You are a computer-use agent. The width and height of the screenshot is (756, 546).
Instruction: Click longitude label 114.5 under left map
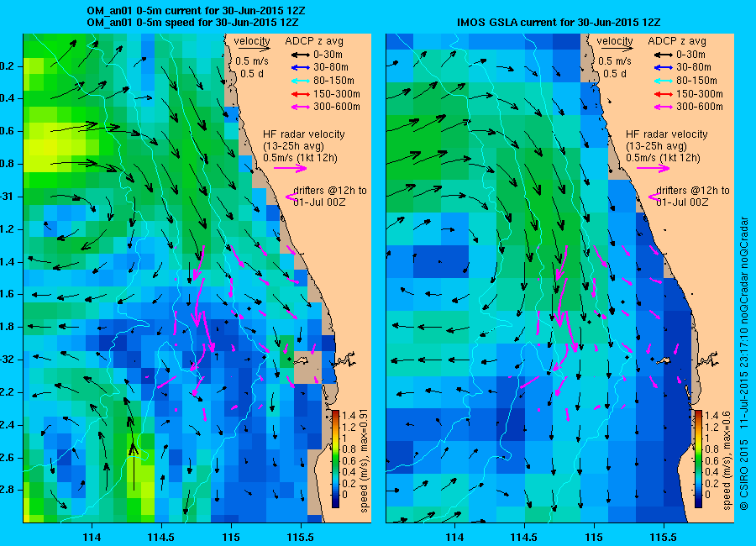(161, 538)
